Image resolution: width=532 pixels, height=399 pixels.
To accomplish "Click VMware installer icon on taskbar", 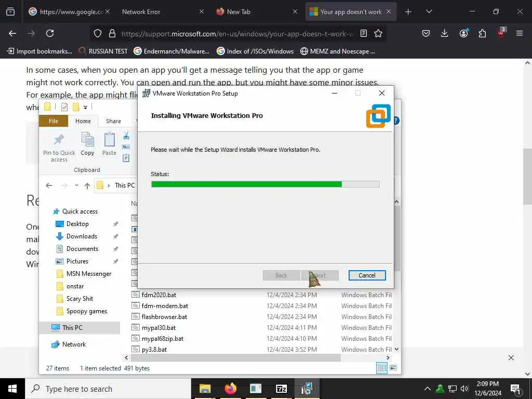I will click(307, 389).
